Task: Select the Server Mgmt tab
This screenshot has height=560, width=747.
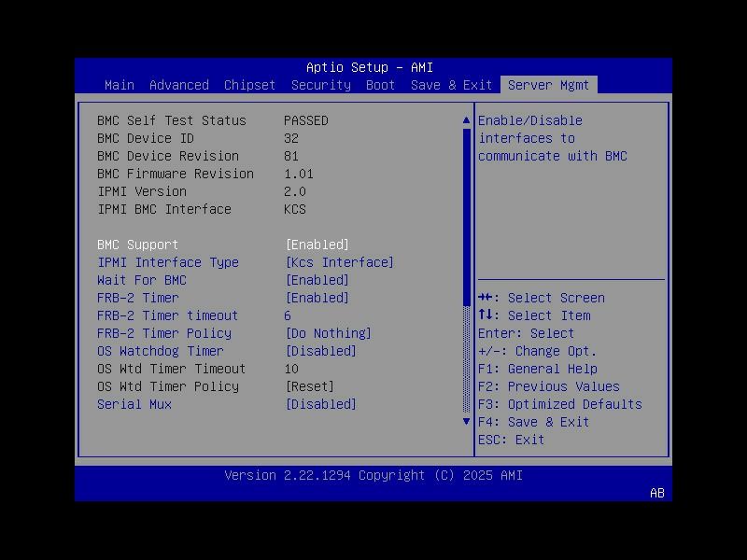Action: pos(548,85)
